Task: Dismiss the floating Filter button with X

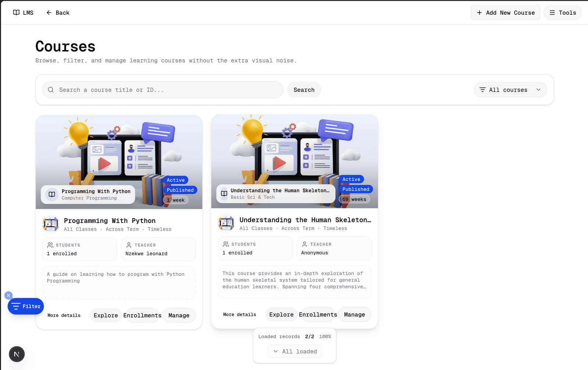Action: [x=8, y=295]
